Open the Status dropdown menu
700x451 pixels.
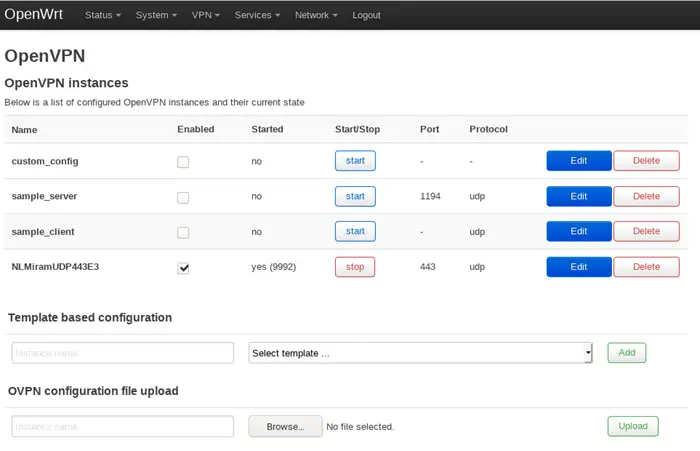[103, 15]
